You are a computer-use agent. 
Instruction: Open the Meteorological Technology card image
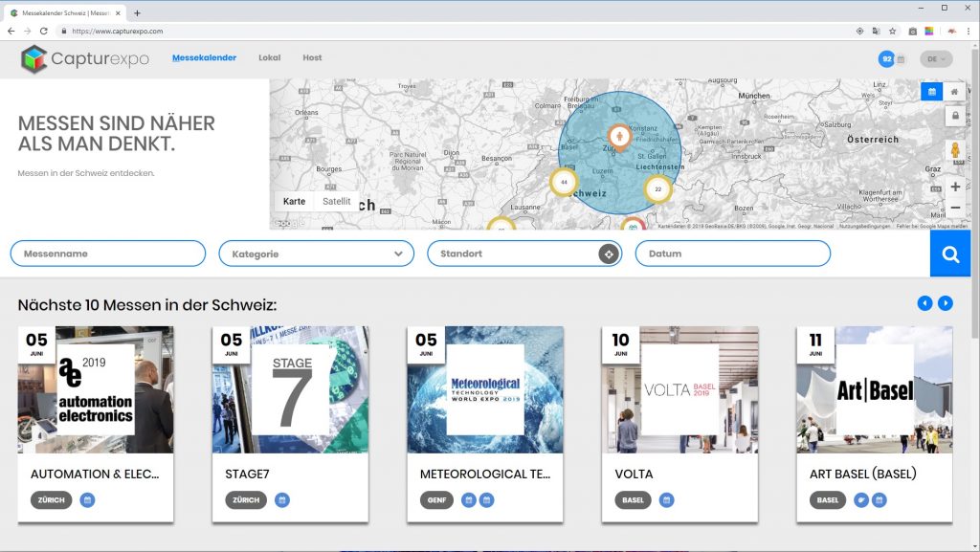[485, 389]
